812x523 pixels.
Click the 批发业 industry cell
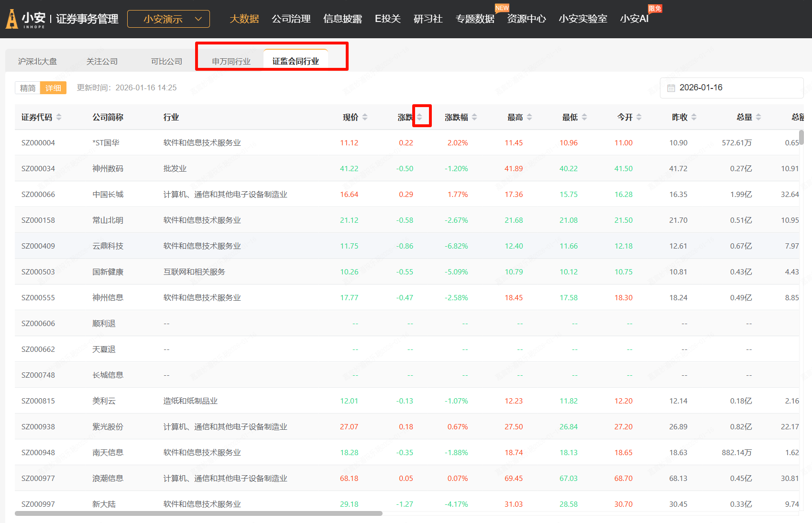175,168
